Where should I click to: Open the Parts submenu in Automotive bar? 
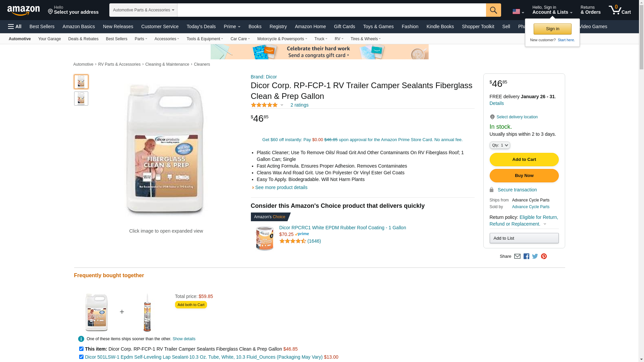tap(141, 39)
